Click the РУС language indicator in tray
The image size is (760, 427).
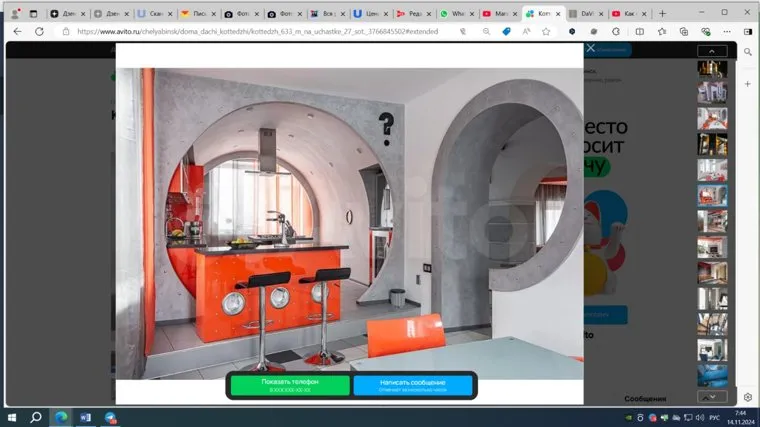714,417
